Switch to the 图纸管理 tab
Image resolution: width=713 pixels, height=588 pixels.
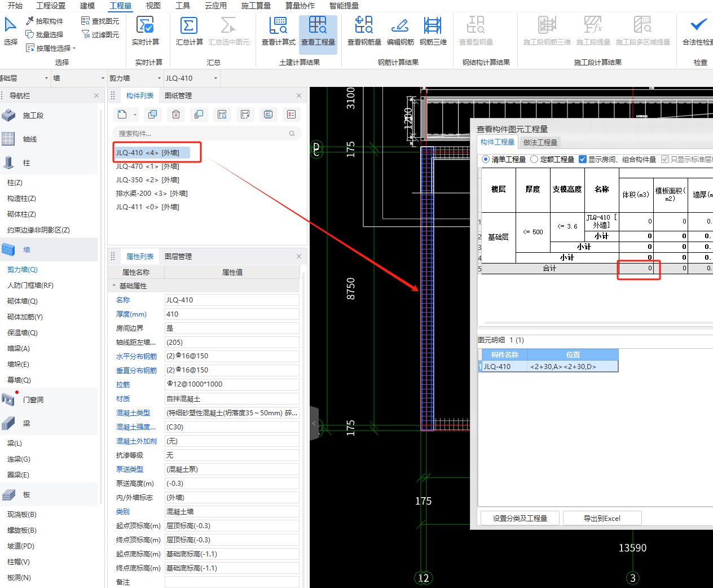pos(178,96)
